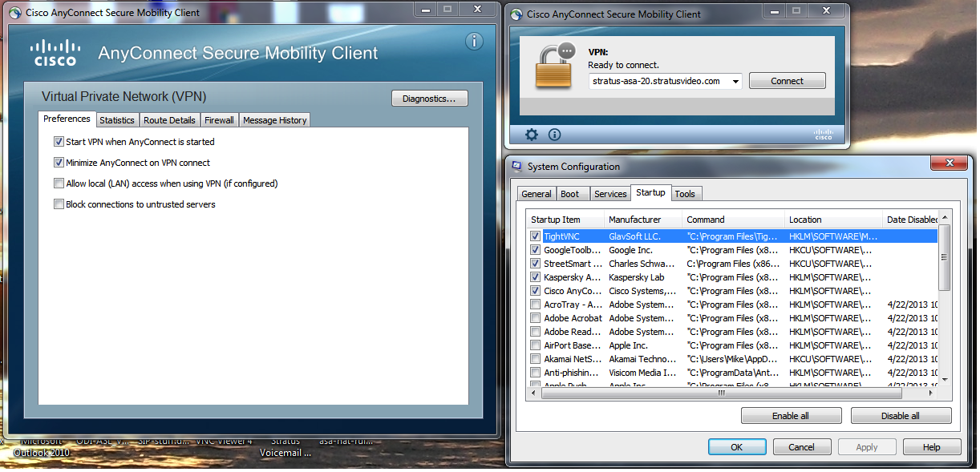Viewport: 980px width, 472px height.
Task: Switch to General tab in System Configuration
Action: coord(537,194)
